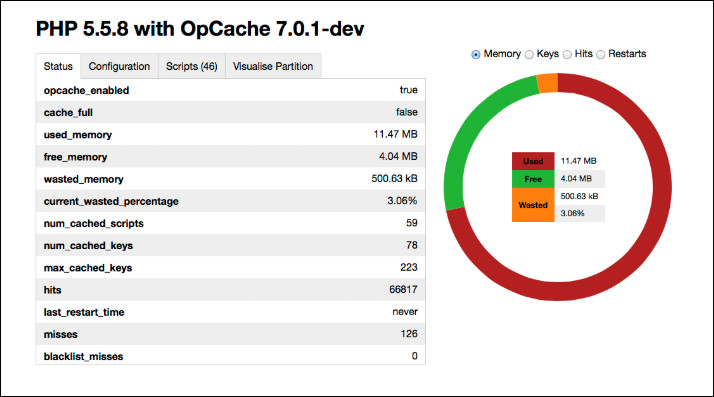The width and height of the screenshot is (714, 397).
Task: Click the orange wasted segment of donut chart
Action: tap(548, 83)
